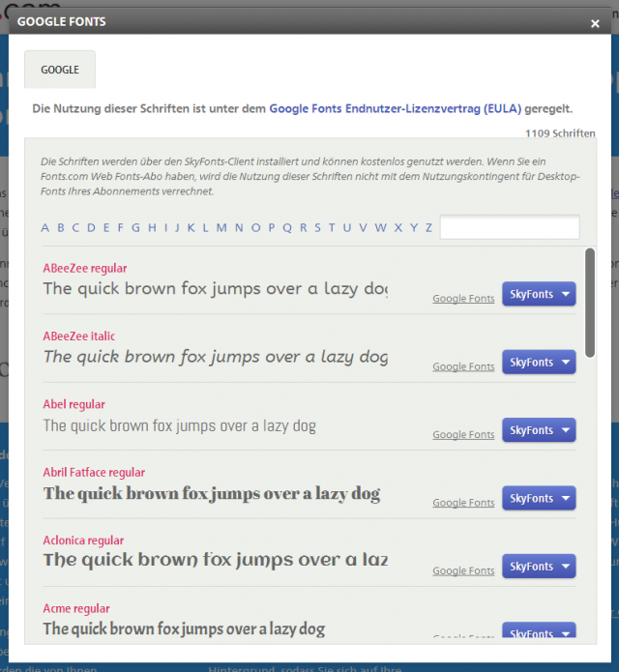
Task: Click the Acme regular font name
Action: tap(76, 608)
